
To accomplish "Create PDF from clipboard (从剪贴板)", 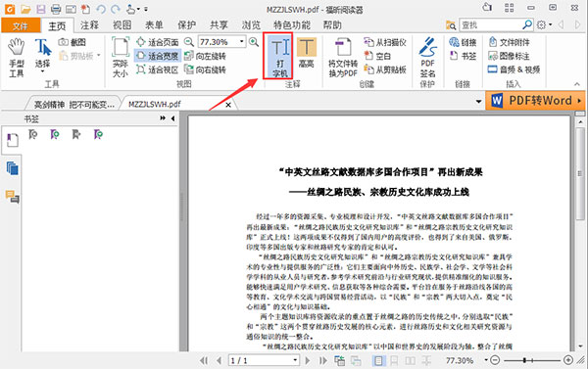I will 385,69.
